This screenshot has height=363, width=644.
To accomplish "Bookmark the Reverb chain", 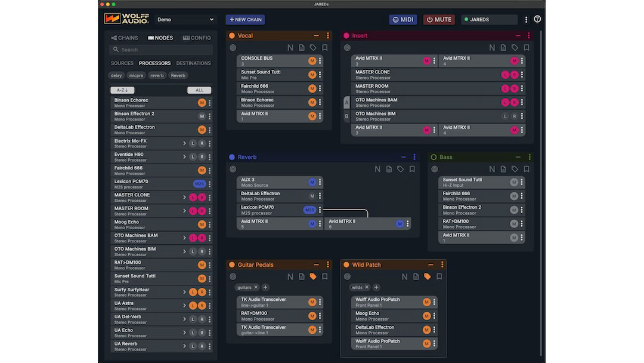I will [412, 169].
